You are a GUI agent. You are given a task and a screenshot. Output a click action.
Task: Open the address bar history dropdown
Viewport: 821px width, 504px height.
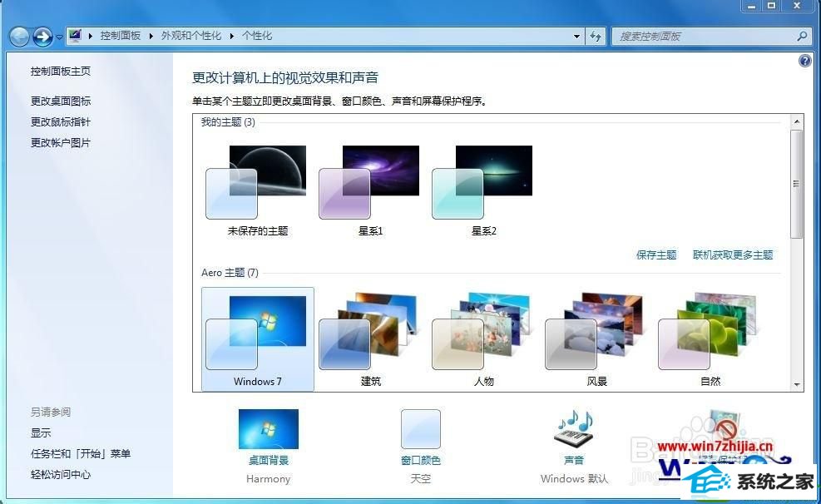(x=576, y=36)
